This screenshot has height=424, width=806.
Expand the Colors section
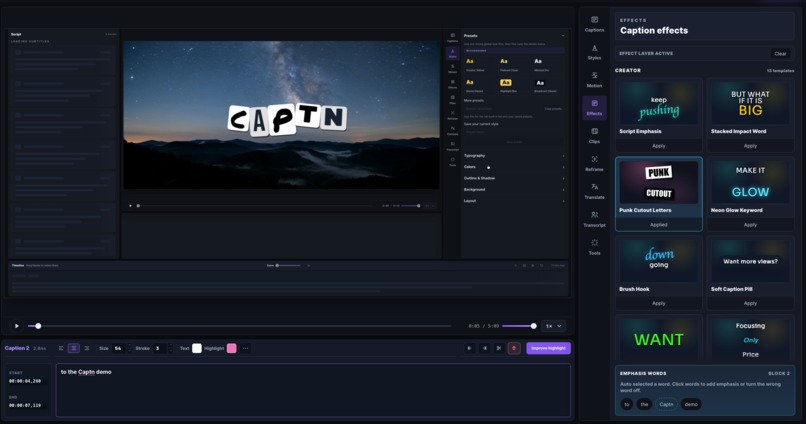coord(514,167)
